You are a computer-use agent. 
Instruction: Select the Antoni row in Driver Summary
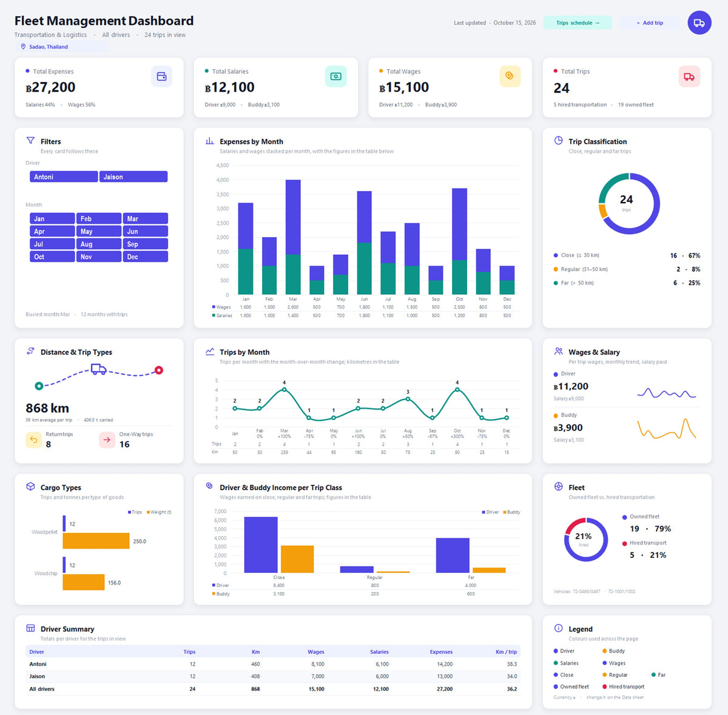pyautogui.click(x=273, y=664)
